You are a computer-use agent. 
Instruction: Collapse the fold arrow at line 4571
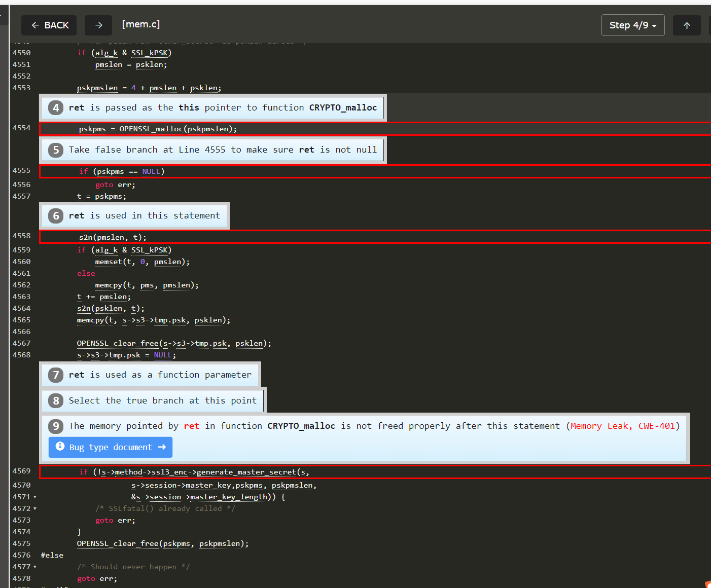point(35,497)
